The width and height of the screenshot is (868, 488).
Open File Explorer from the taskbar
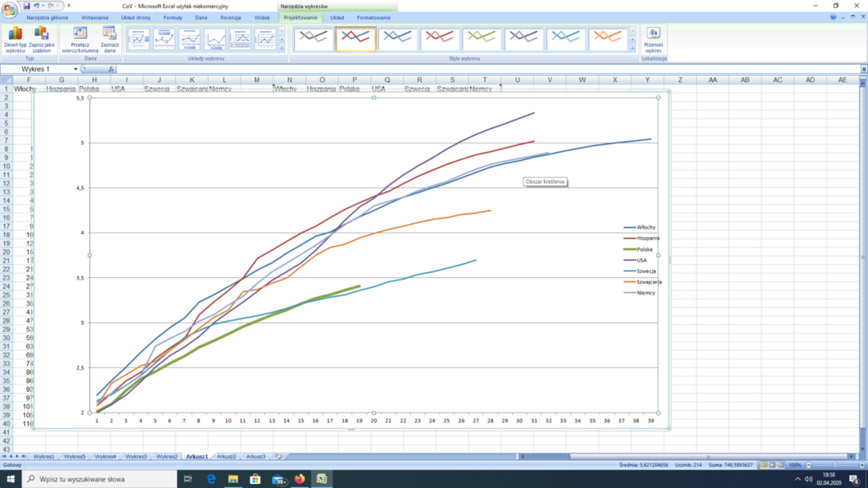pyautogui.click(x=233, y=479)
